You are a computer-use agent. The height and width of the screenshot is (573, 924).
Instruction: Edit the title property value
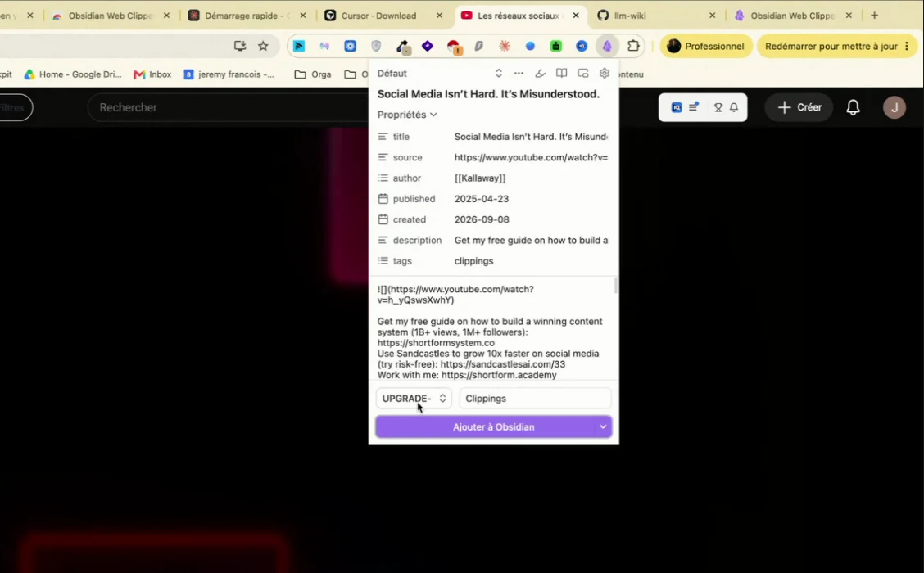[531, 137]
